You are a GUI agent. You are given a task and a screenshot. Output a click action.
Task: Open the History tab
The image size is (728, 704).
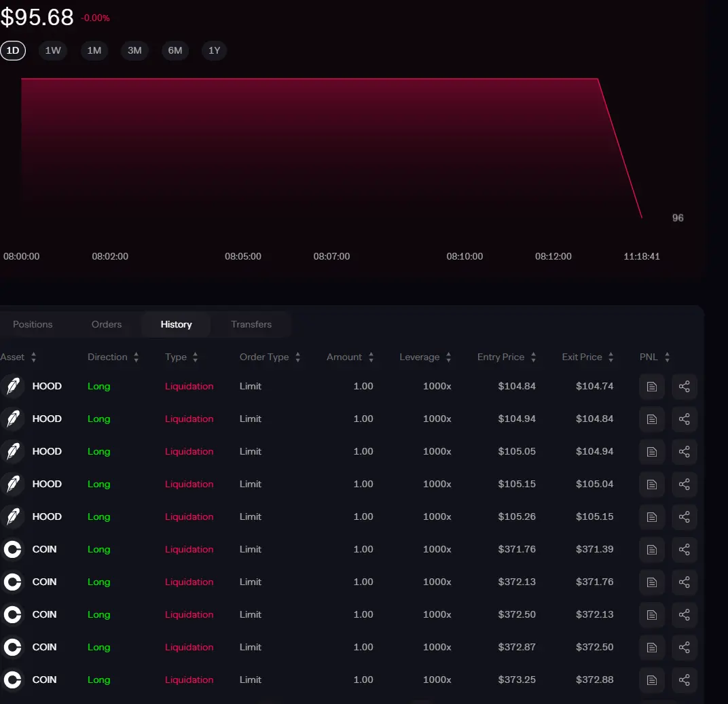(x=176, y=324)
